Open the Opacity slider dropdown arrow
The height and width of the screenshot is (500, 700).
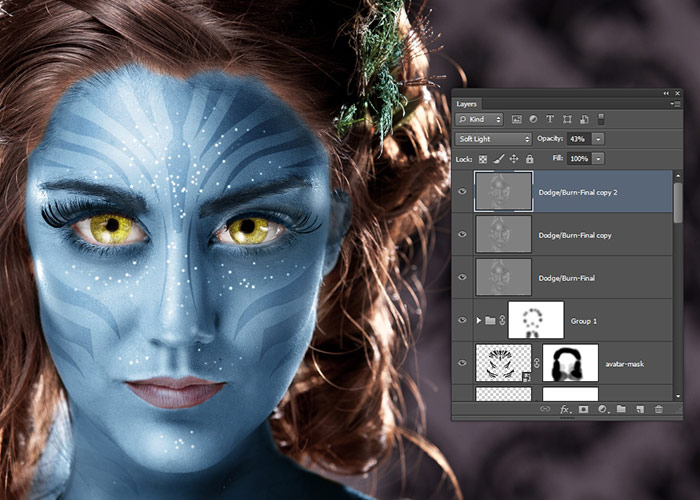598,139
